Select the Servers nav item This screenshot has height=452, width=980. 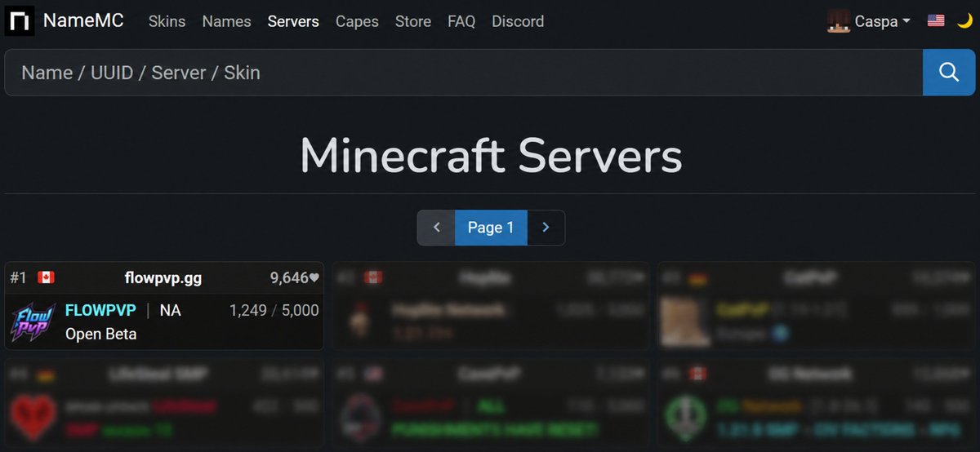pos(293,21)
